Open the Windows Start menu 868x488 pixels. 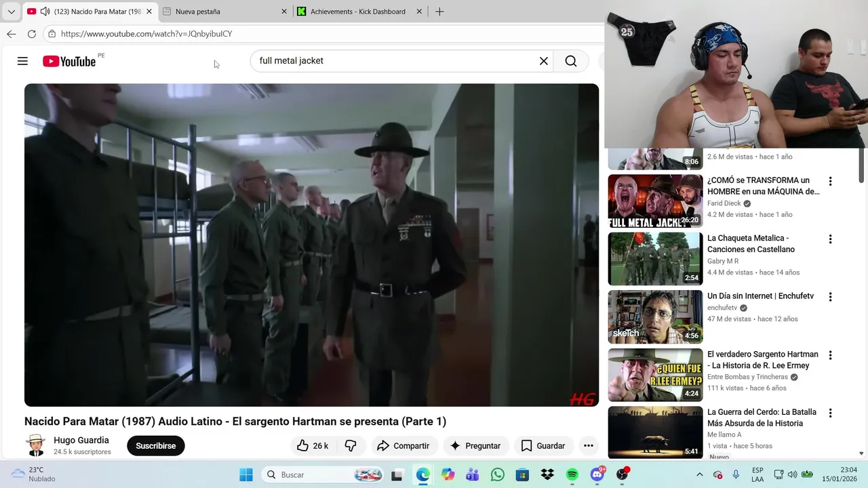245,474
